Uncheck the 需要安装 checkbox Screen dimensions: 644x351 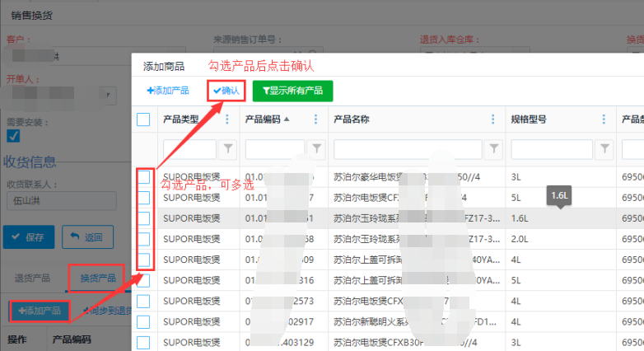point(13,136)
